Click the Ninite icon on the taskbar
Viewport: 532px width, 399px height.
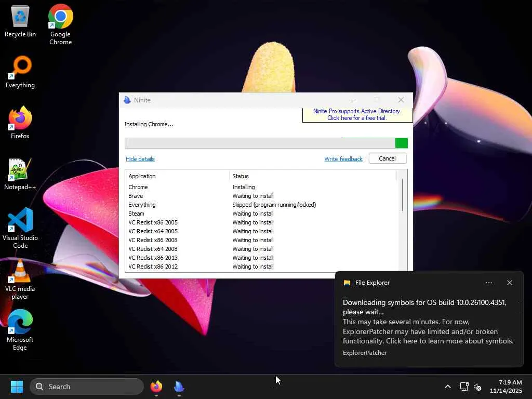tap(179, 387)
